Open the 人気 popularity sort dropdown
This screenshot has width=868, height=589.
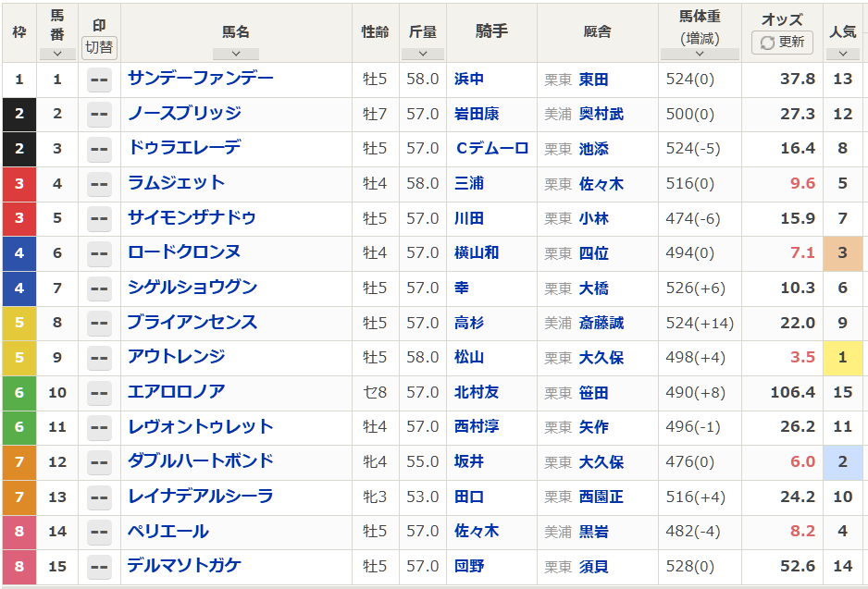pos(842,54)
